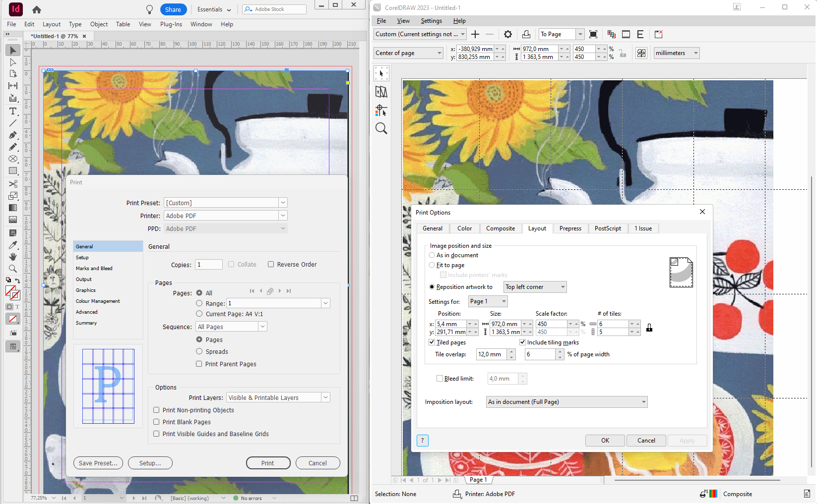Image resolution: width=817 pixels, height=504 pixels.
Task: Click Apply in the Print Options dialog
Action: [x=687, y=440]
